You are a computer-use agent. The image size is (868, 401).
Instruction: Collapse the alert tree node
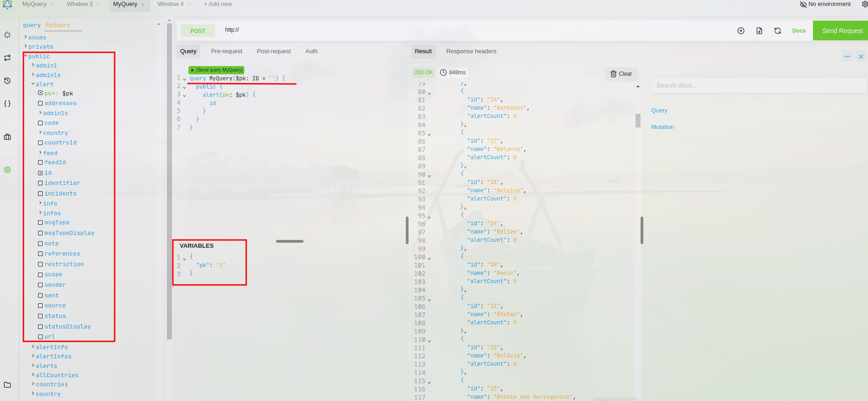(33, 84)
